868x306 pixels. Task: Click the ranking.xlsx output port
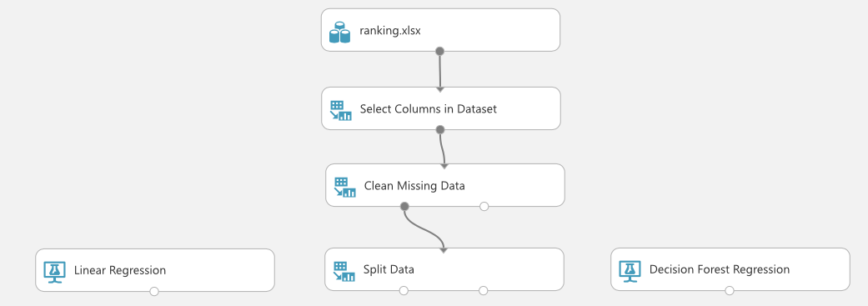440,52
